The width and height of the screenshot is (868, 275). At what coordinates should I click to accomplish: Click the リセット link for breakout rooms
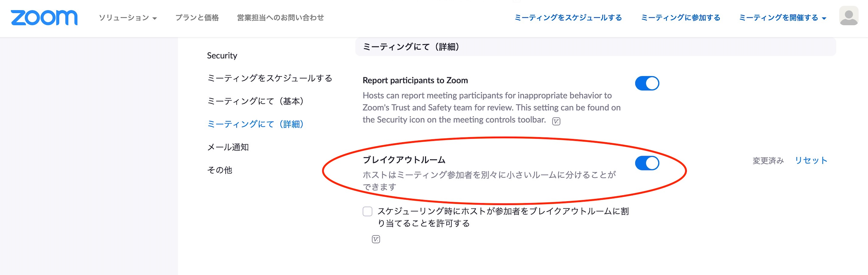[x=810, y=160]
